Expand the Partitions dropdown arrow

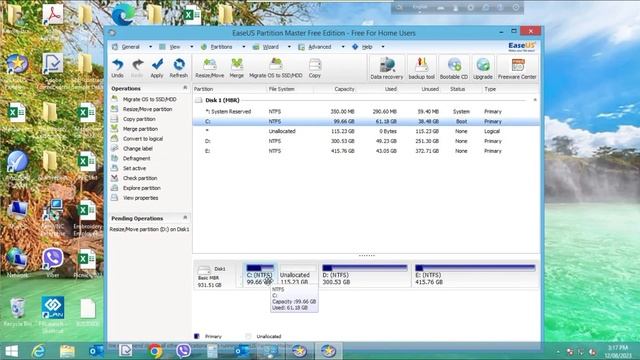[244, 47]
